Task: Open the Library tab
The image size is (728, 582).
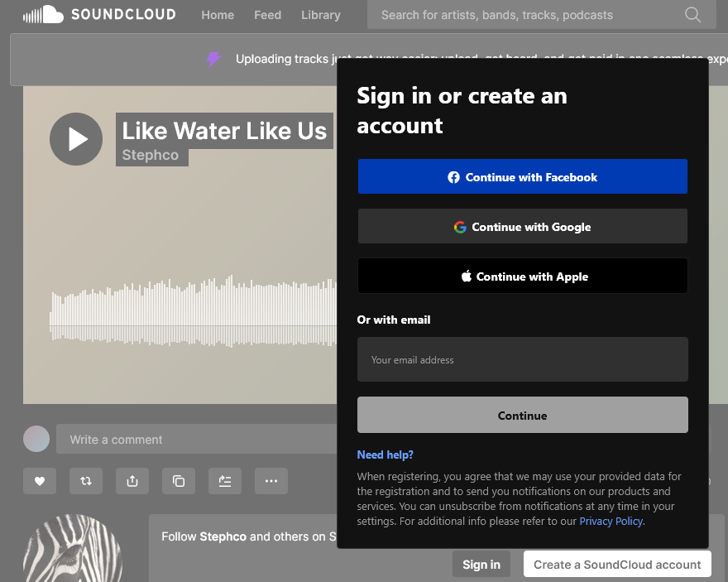Action: pyautogui.click(x=321, y=15)
